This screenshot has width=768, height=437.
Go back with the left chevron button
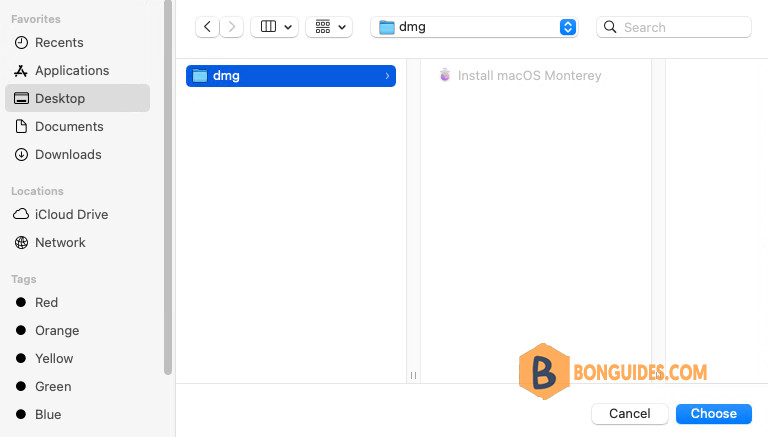coord(207,27)
